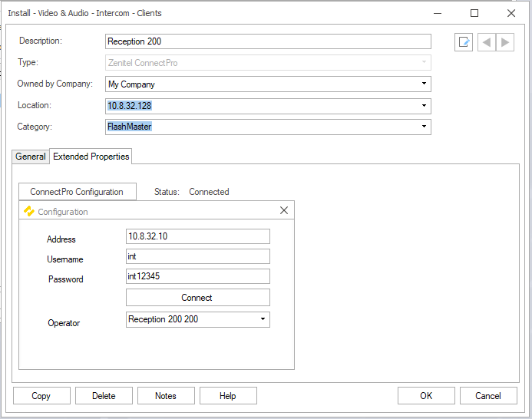This screenshot has width=532, height=419.
Task: Expand the Category dropdown
Action: (424, 127)
